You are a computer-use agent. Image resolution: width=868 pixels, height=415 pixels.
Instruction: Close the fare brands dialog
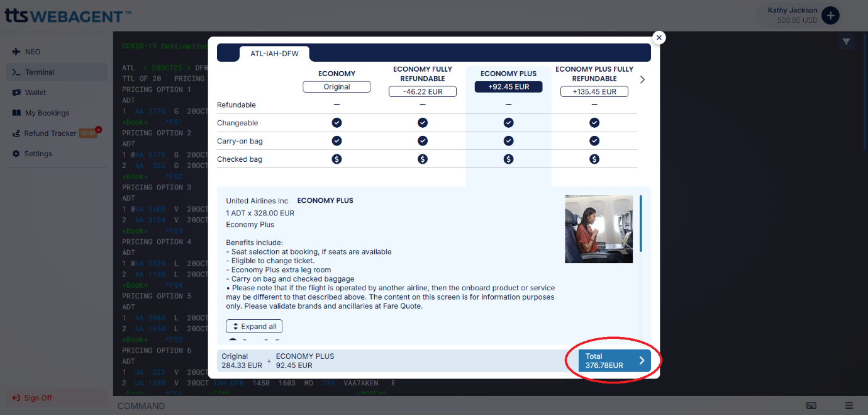(x=659, y=38)
